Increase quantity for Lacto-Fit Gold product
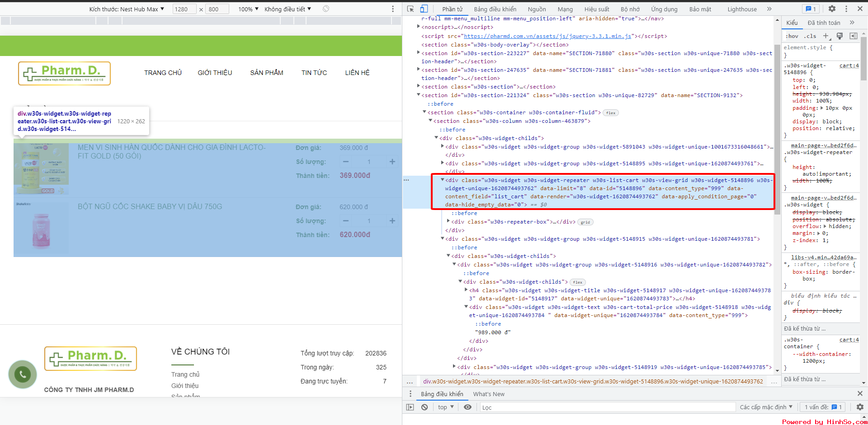Screen dimensions: 868x425 pyautogui.click(x=392, y=162)
